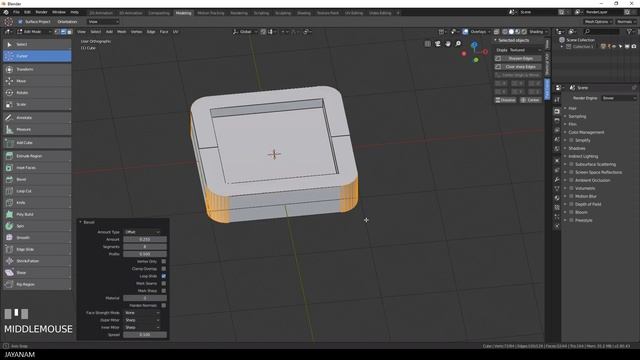Activate the Move tool
The width and height of the screenshot is (640, 360).
coord(37,81)
